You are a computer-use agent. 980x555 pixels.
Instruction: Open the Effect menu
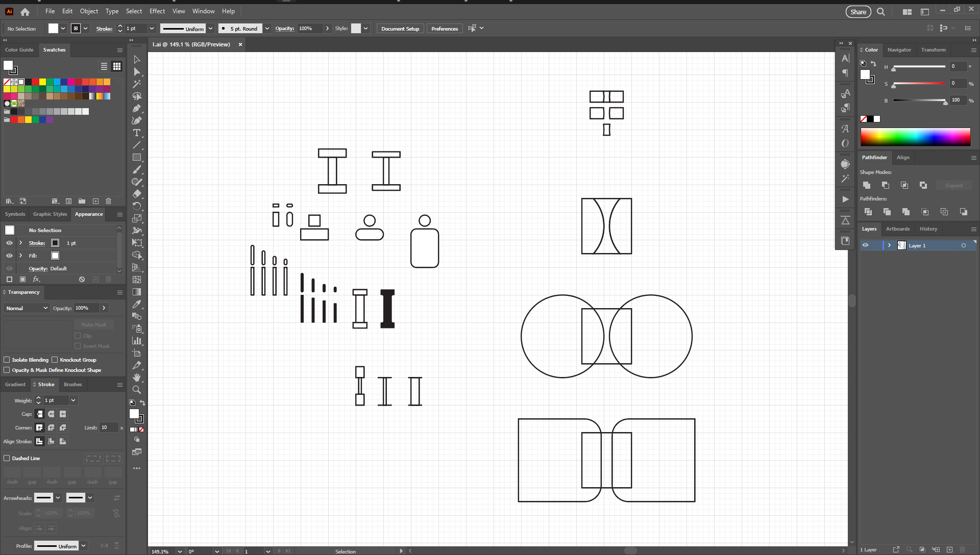click(x=157, y=11)
